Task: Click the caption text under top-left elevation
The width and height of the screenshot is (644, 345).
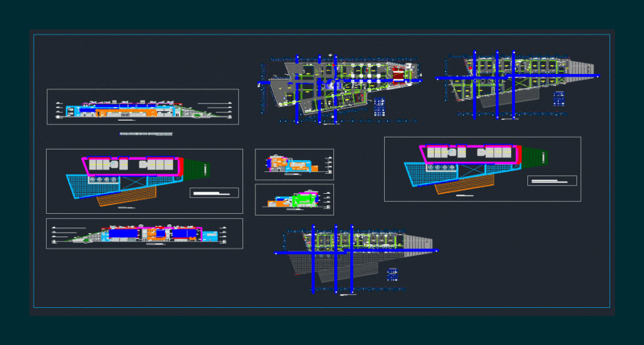Action: (147, 133)
